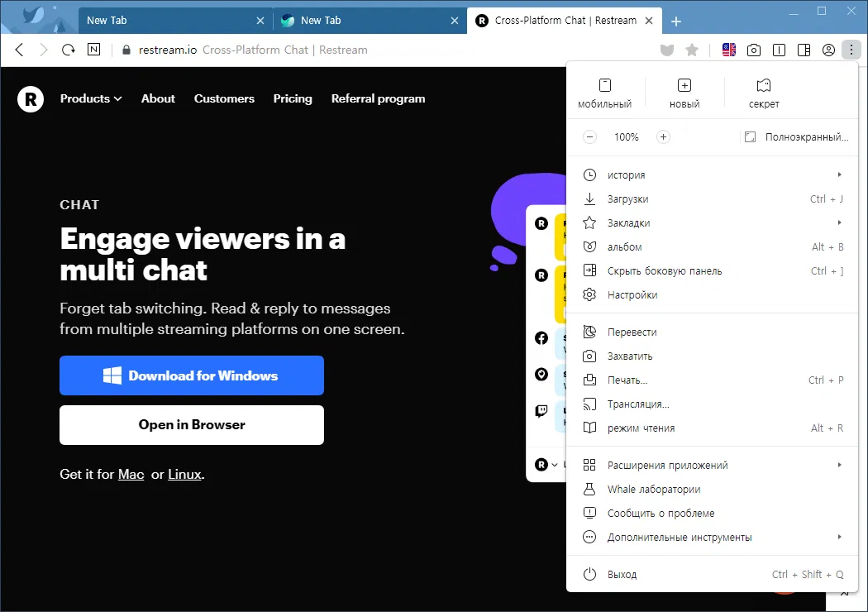This screenshot has width=868, height=612.
Task: Close the second New Tab
Action: (x=455, y=21)
